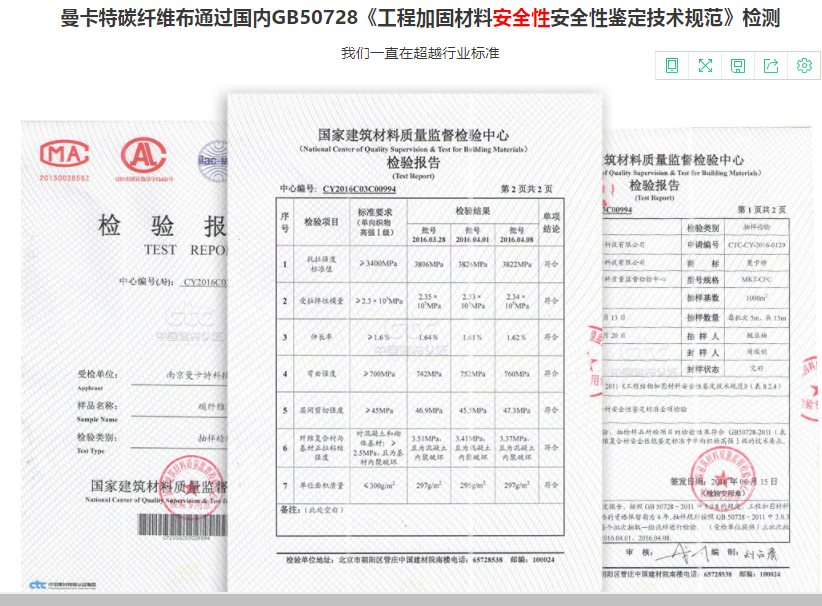Click the CAL red accreditation logo
Viewport: 822px width, 606px height.
click(x=143, y=157)
